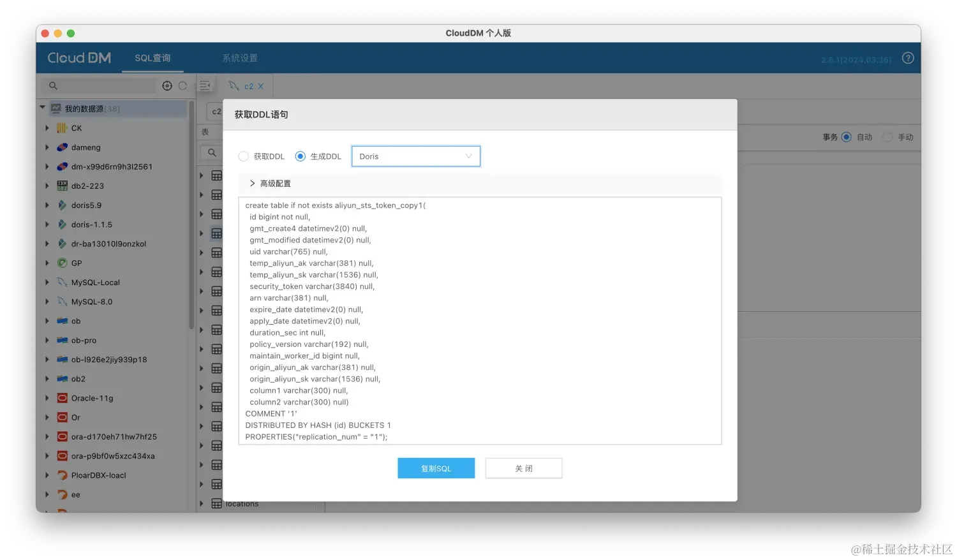Click the MySQL-8.0 dolphin icon
This screenshot has width=957, height=560.
pyautogui.click(x=62, y=302)
